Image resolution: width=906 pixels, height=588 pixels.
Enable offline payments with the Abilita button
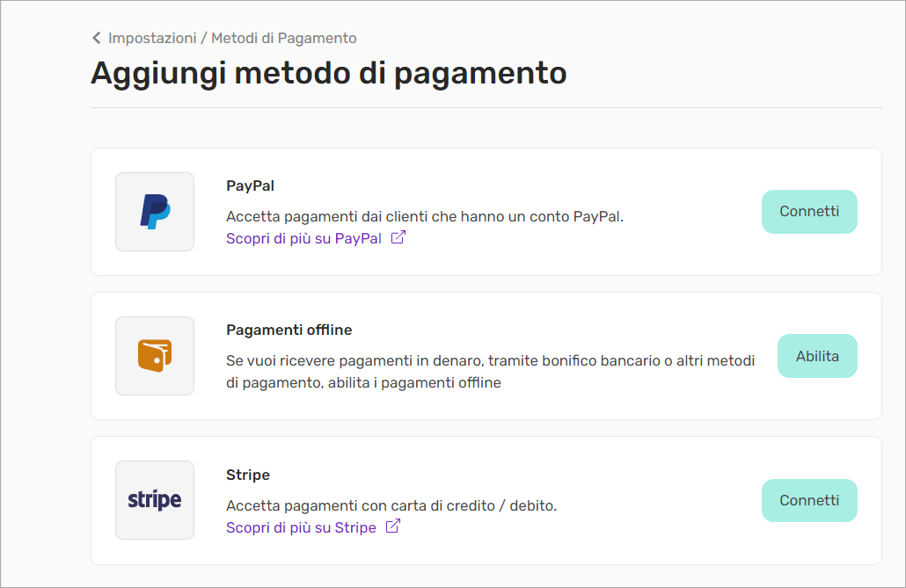[x=817, y=356]
